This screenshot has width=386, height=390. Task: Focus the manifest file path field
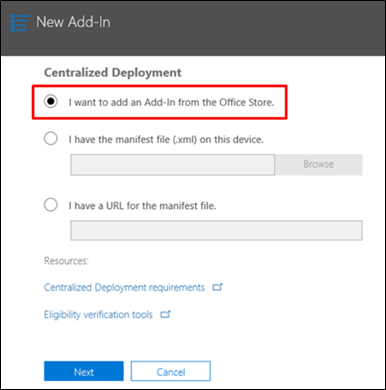173,165
